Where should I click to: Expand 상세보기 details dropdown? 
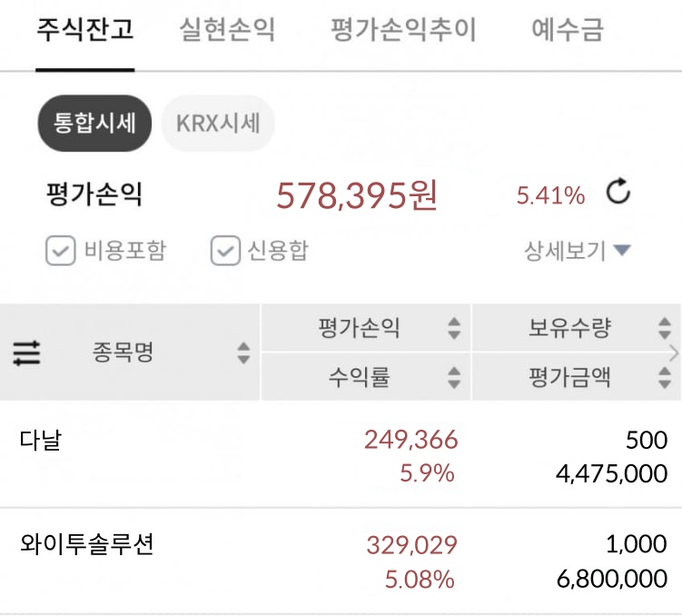point(578,251)
